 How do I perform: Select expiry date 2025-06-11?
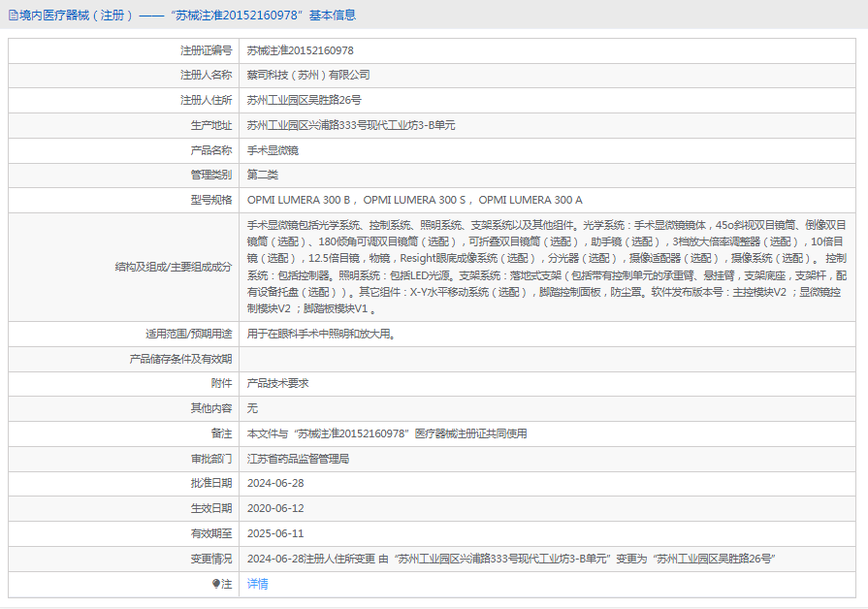click(275, 533)
